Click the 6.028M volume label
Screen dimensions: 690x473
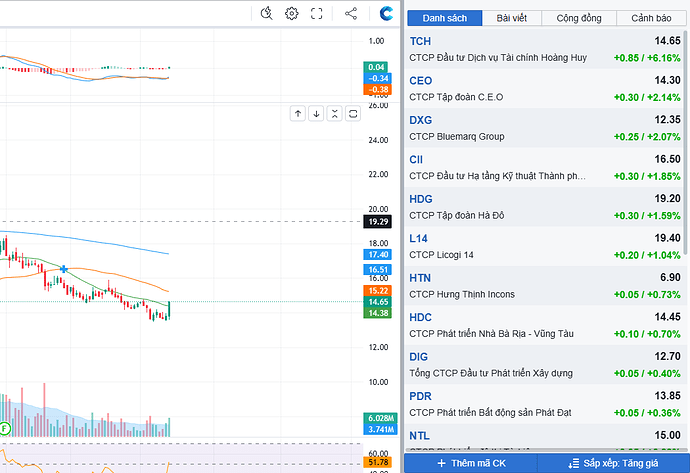click(380, 418)
